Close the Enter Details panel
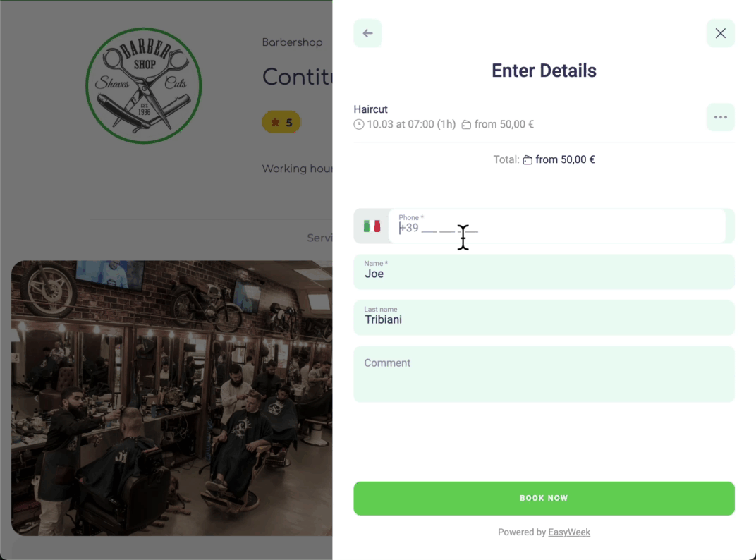Viewport: 756px width, 560px height. pos(720,33)
